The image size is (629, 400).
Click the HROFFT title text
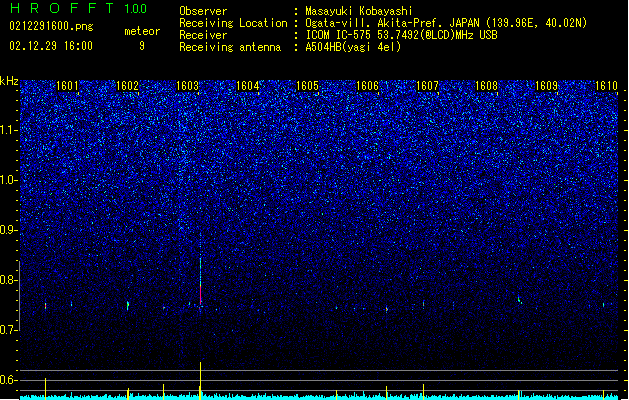point(62,8)
